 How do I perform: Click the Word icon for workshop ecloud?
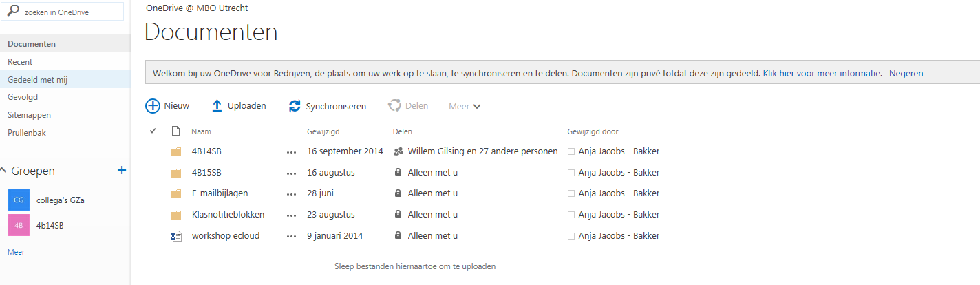tap(175, 236)
